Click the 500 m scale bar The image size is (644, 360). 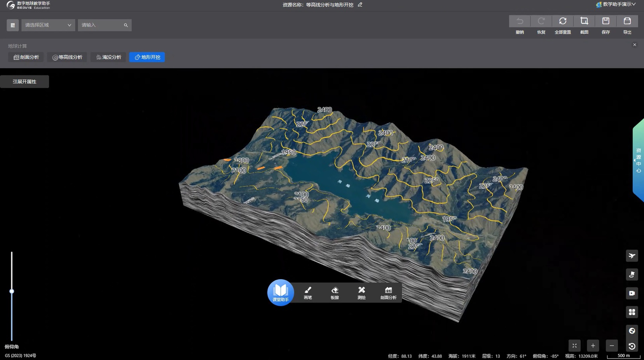(623, 356)
